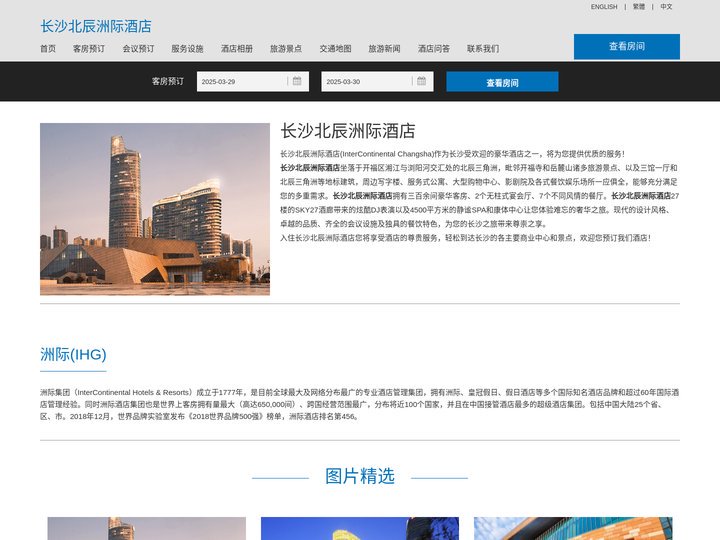
Task: Click the large 查看房间 button in header
Action: pos(627,46)
